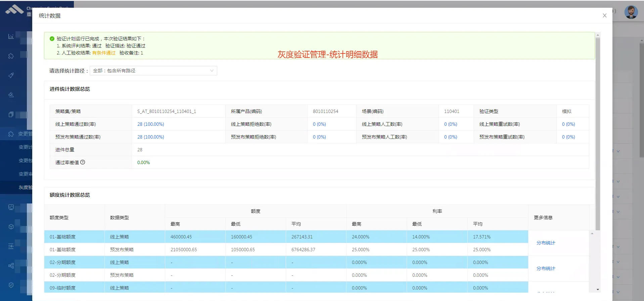Click the green success check icon
This screenshot has width=644, height=301.
[52, 39]
